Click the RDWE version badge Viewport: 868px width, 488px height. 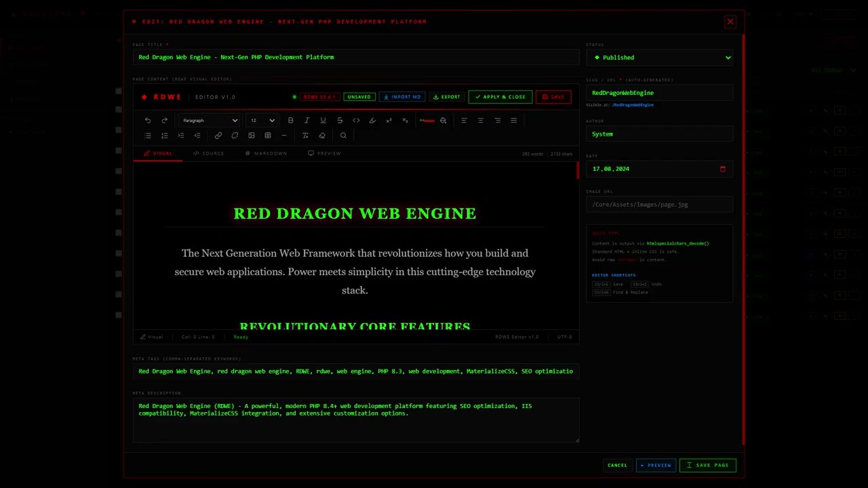pos(319,97)
